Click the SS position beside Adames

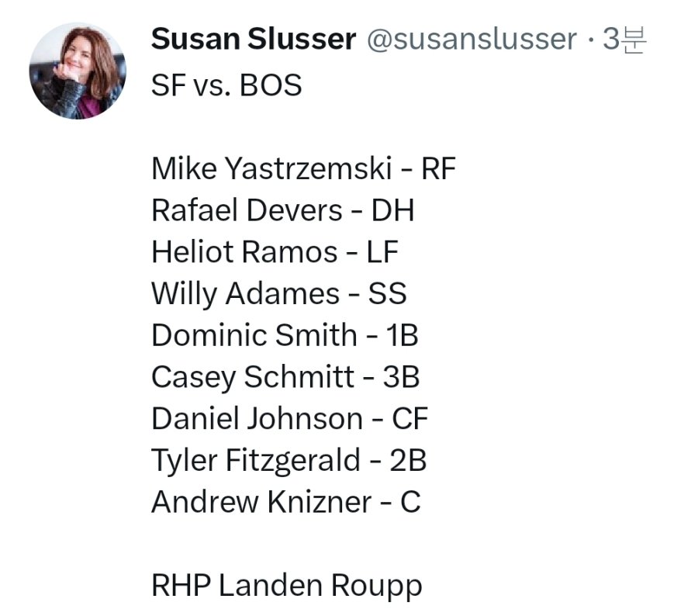(387, 294)
